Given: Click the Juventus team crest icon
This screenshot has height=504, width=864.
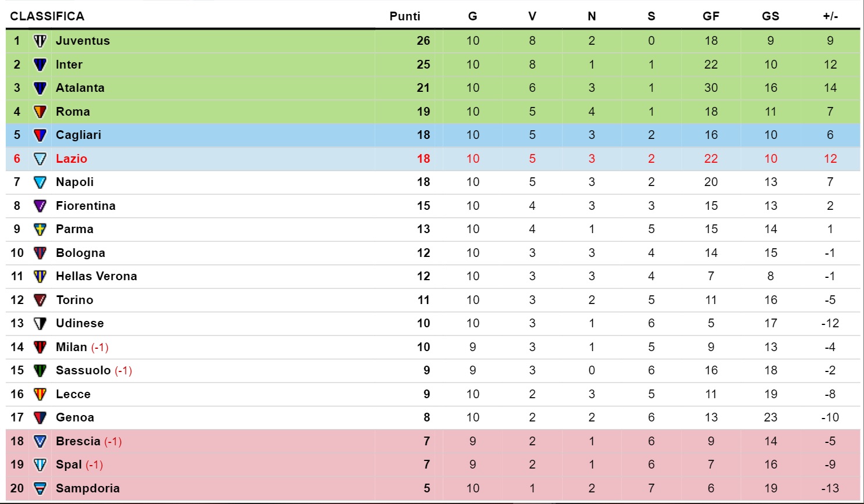Looking at the screenshot, I should click(x=40, y=41).
